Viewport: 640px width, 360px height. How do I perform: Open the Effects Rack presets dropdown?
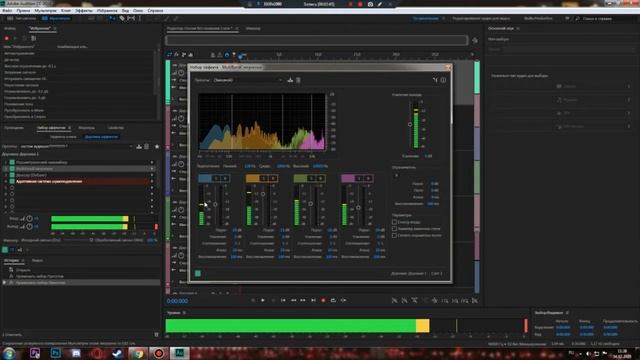(x=77, y=146)
